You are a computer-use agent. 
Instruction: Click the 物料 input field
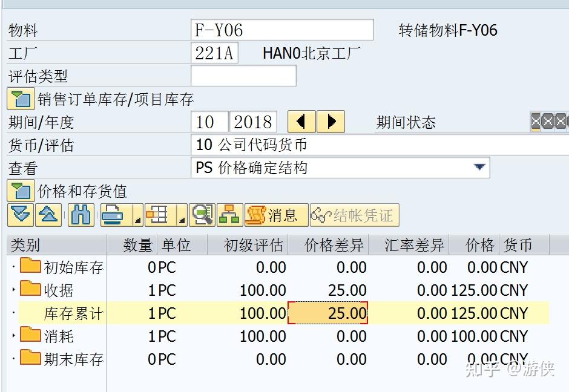pyautogui.click(x=281, y=29)
